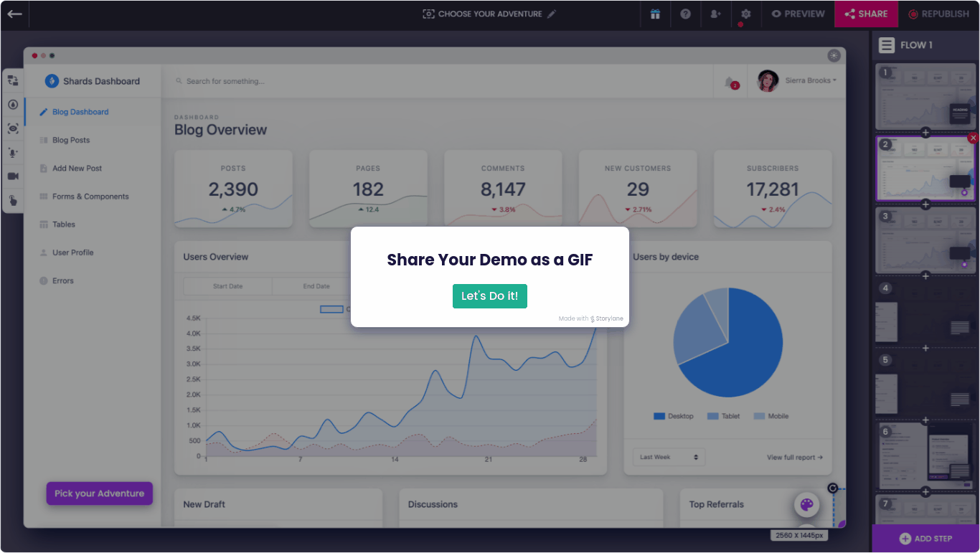Select the microphone voiceover tool in left toolbar
The image size is (980, 553).
pyautogui.click(x=13, y=153)
